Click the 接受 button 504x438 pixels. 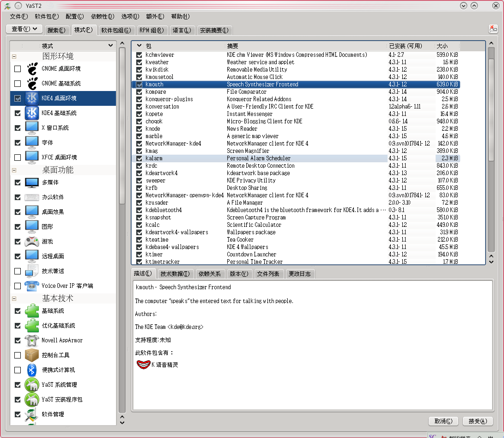click(478, 421)
